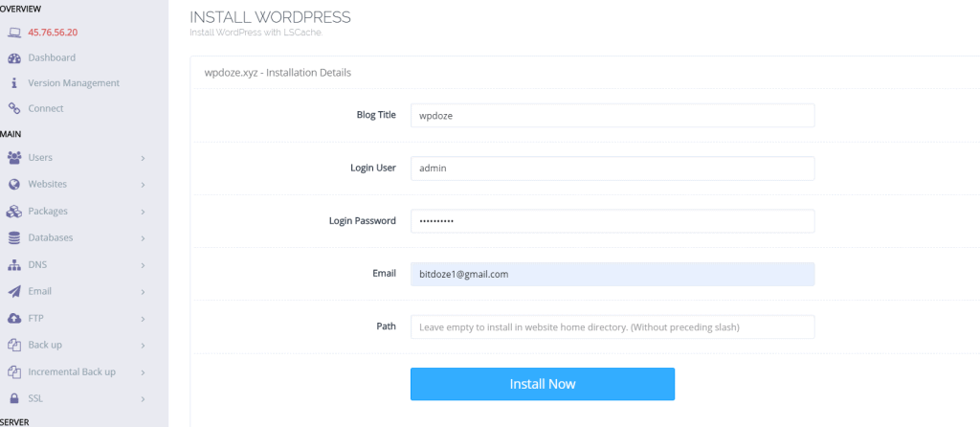The width and height of the screenshot is (980, 427).
Task: Open Version Management info icon
Action: point(14,83)
